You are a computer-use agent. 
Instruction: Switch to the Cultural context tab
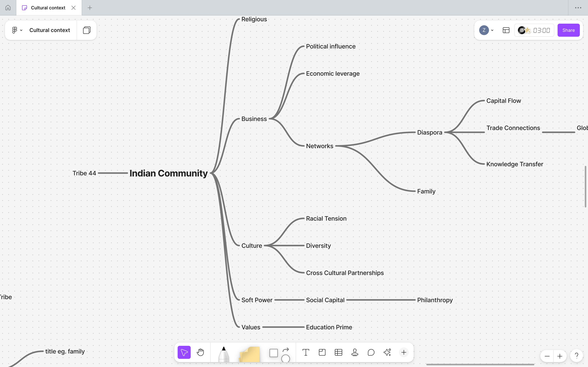click(48, 8)
